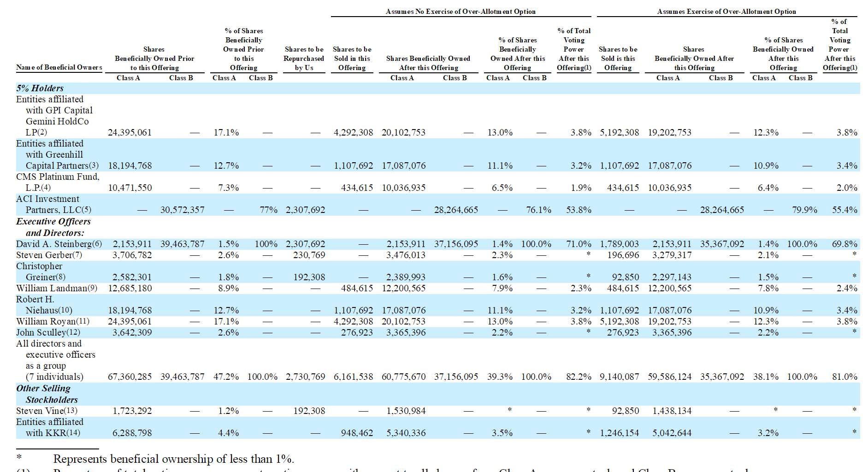Select the Steven Vine(13) row label
Viewport: 868px width, 472px height.
pyautogui.click(x=47, y=411)
